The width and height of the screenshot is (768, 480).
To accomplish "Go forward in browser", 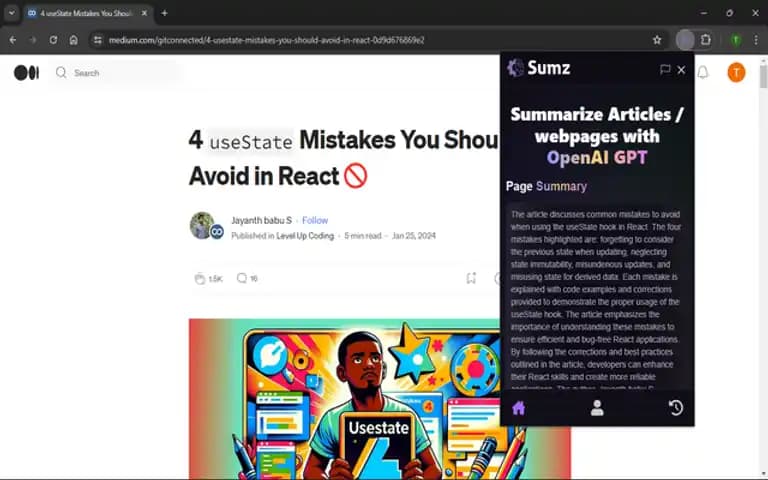I will [33, 40].
